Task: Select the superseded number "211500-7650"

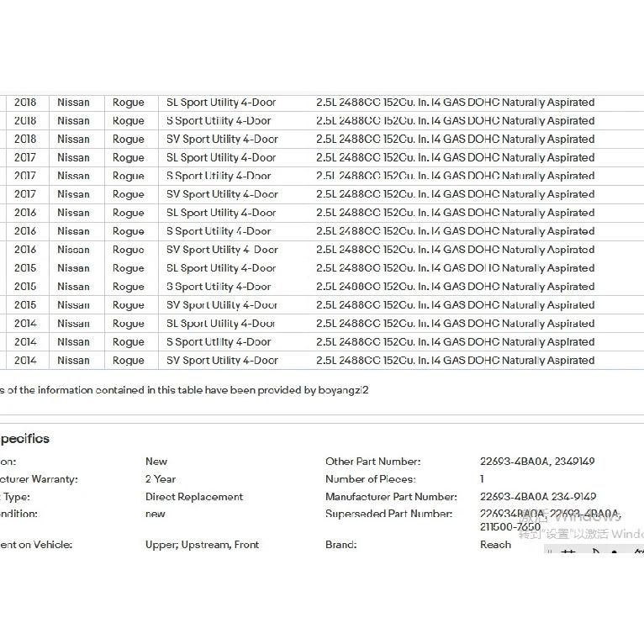Action: coord(510,527)
